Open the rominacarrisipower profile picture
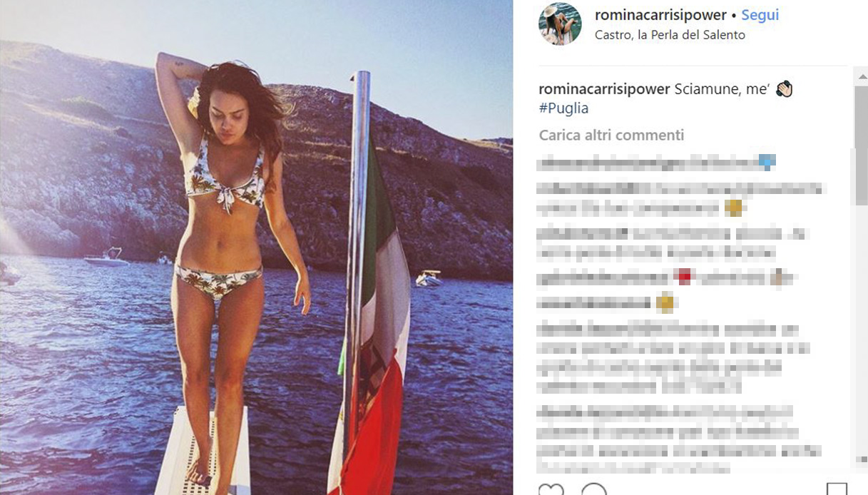 (560, 24)
